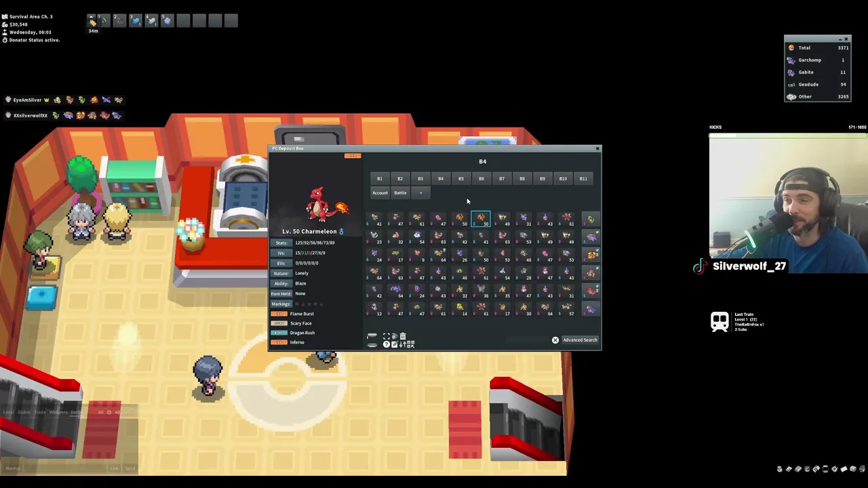Click the bag icon beside the trash can
Image resolution: width=868 pixels, height=488 pixels.
tap(395, 336)
